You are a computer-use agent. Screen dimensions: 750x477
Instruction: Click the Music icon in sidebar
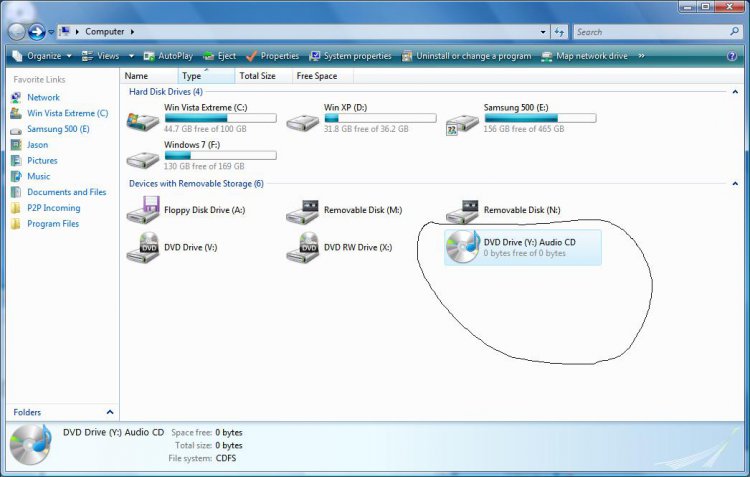[x=16, y=176]
